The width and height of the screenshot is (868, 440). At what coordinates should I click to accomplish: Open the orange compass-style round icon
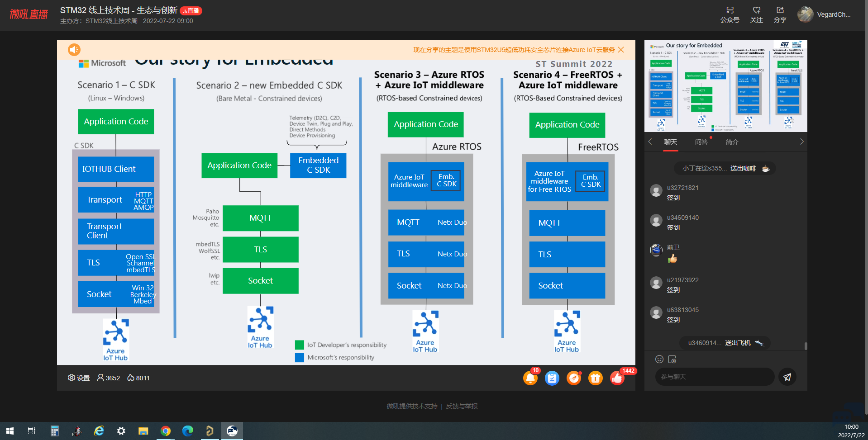[574, 378]
